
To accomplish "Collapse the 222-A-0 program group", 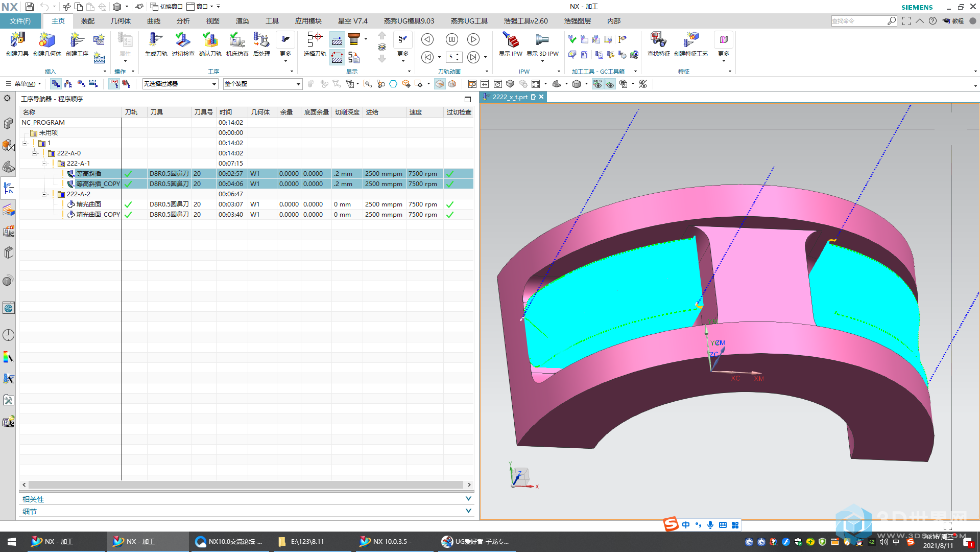I will (35, 153).
